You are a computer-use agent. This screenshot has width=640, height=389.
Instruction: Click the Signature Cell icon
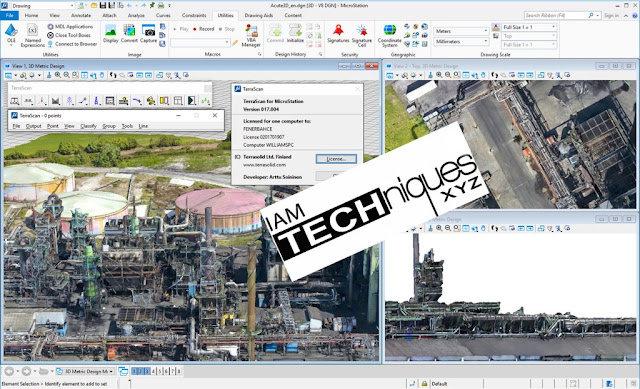tap(362, 35)
